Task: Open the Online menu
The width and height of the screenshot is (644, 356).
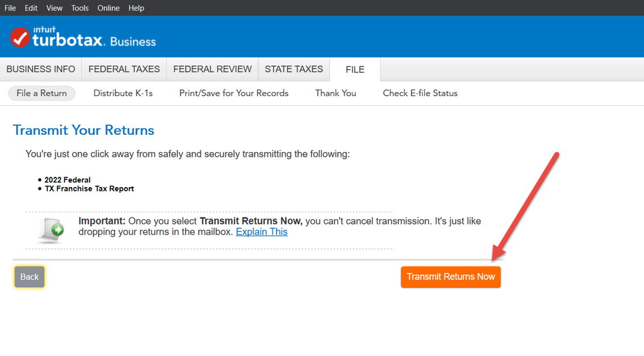Action: pos(108,8)
